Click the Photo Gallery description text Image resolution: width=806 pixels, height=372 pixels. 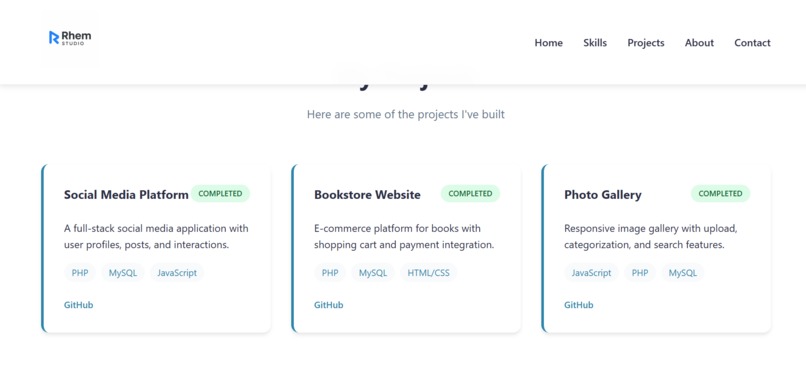pos(651,236)
